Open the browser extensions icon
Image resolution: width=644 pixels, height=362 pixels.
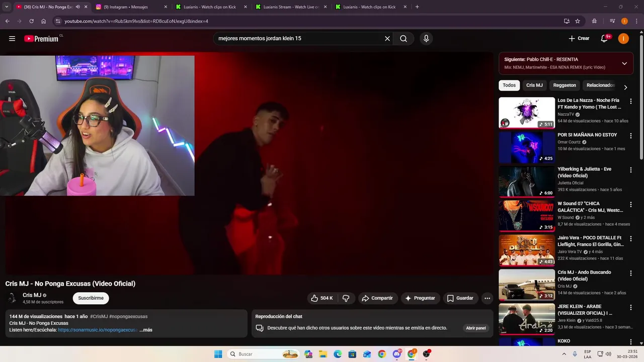[x=595, y=21]
